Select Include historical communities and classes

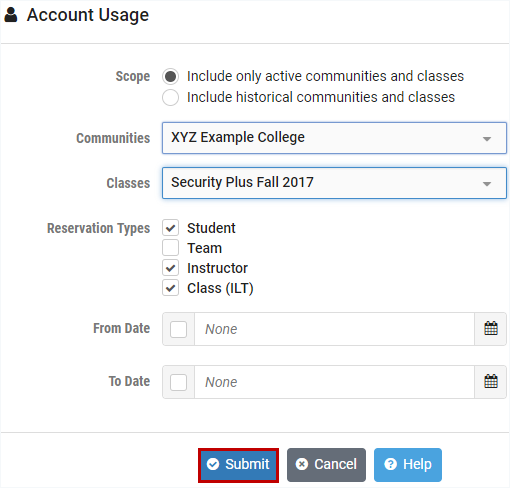click(x=170, y=97)
